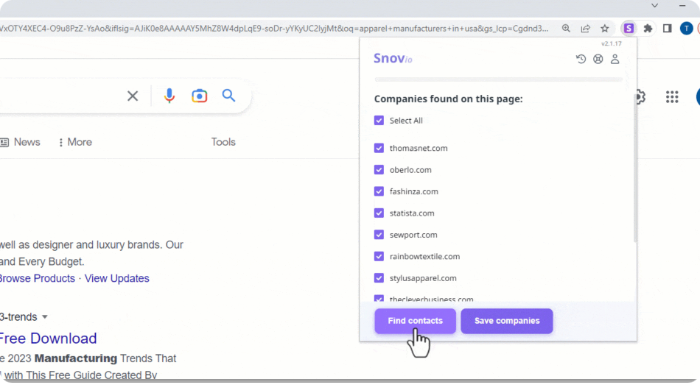Open the Tools search filter

click(x=223, y=142)
